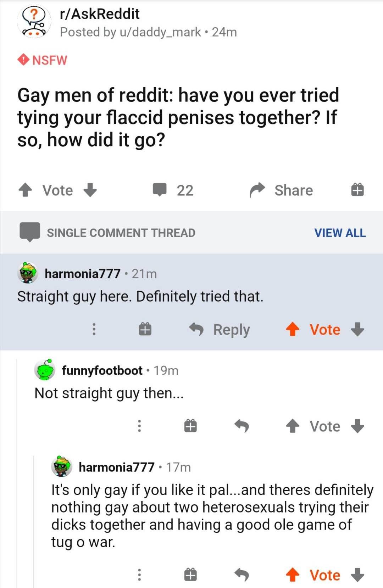This screenshot has height=588, width=383.
Task: Click VIEW ALL to see all comments
Action: pyautogui.click(x=339, y=233)
